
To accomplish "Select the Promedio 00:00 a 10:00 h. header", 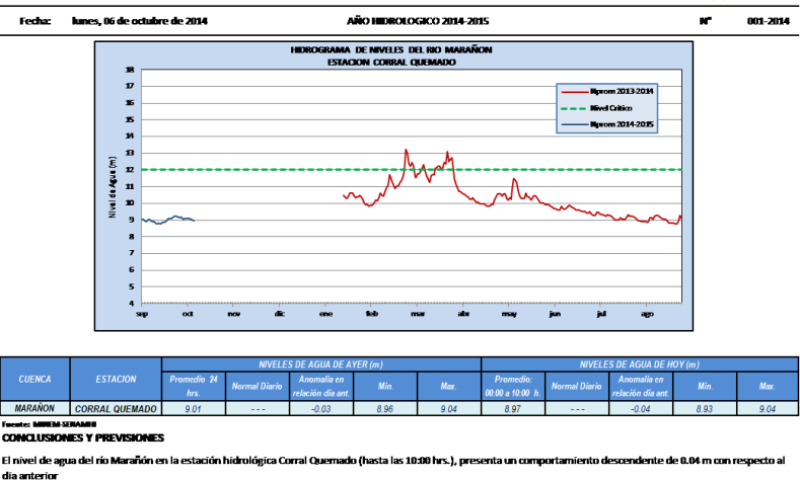I will click(x=512, y=386).
